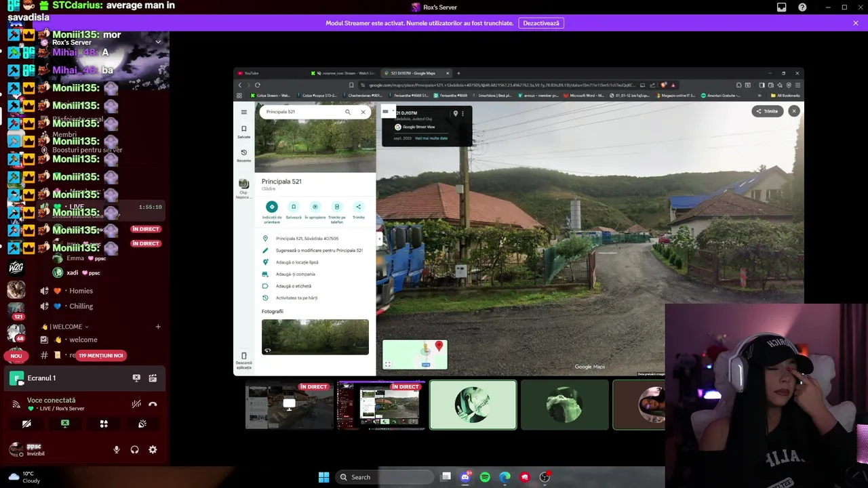This screenshot has width=868, height=488.
Task: Mute the Discord microphone
Action: pos(117,449)
